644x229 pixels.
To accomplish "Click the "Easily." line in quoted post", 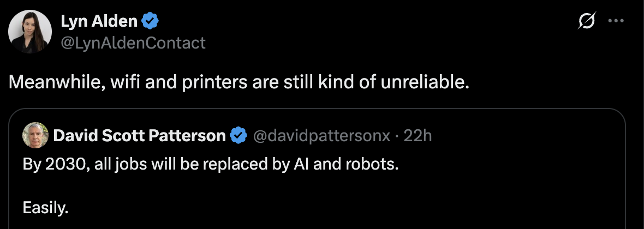I will pyautogui.click(x=45, y=207).
